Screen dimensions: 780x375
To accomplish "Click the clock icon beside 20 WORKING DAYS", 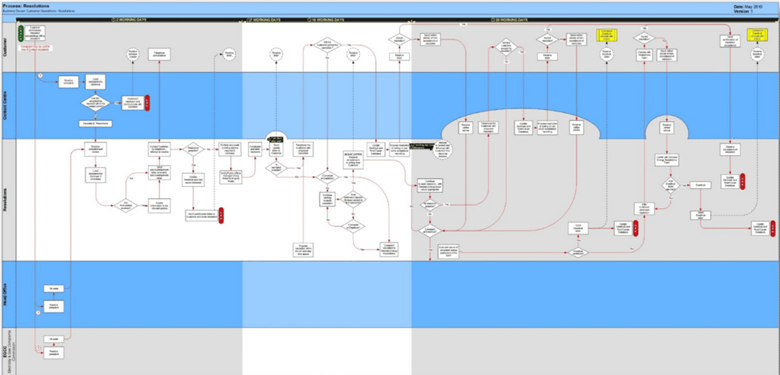I will pos(492,20).
